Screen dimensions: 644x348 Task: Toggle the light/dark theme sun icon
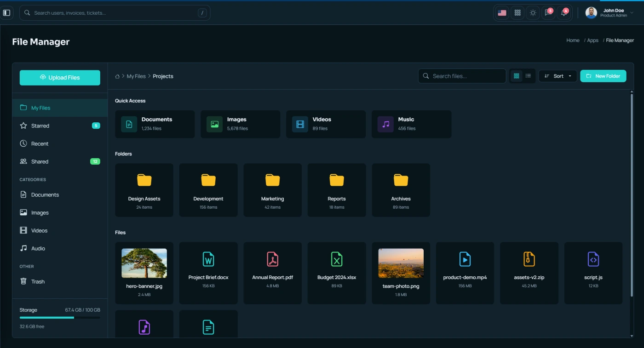533,13
